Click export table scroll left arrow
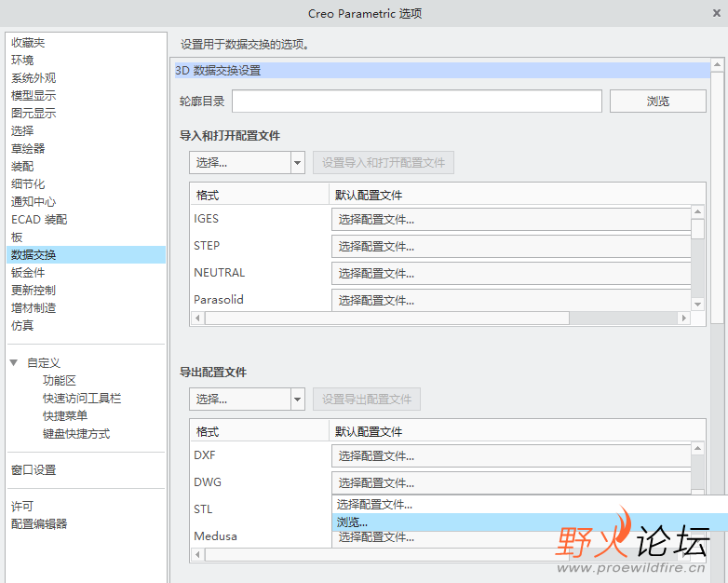728x583 pixels. (198, 555)
